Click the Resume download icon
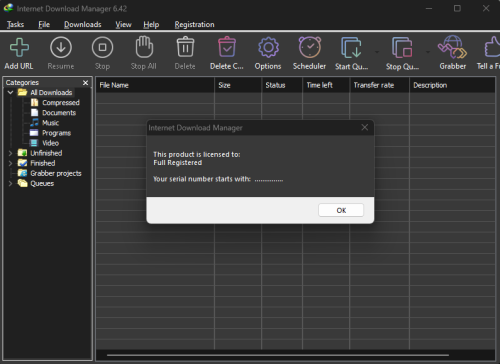 [x=61, y=48]
